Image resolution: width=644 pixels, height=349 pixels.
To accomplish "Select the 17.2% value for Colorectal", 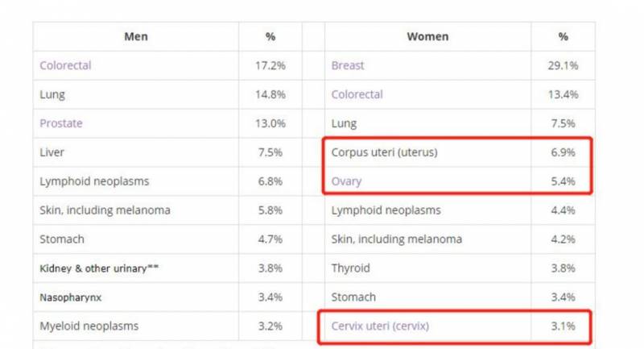I will click(270, 65).
